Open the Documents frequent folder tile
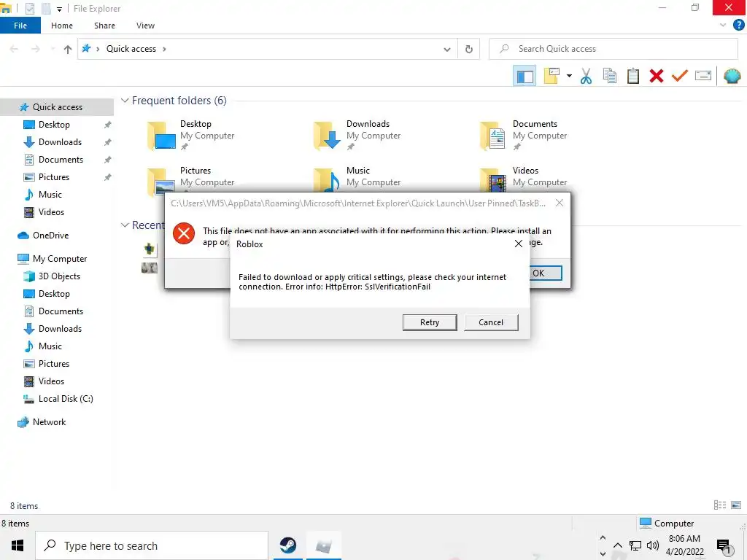This screenshot has width=747, height=560. [x=524, y=136]
